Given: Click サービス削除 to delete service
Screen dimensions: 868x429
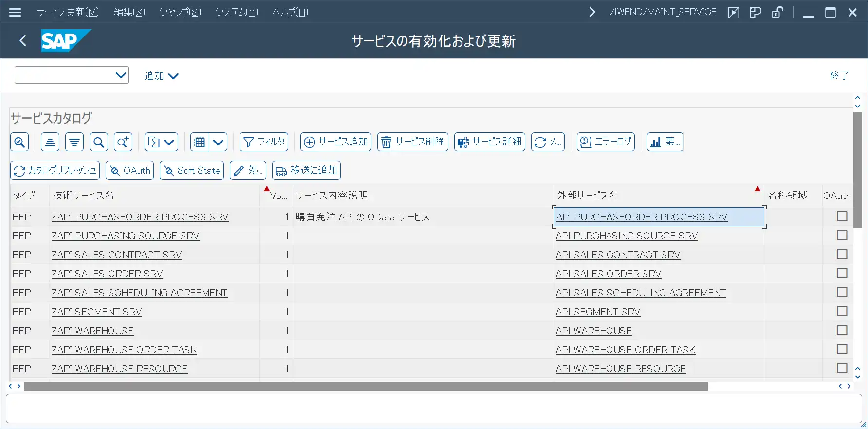Looking at the screenshot, I should pos(413,142).
